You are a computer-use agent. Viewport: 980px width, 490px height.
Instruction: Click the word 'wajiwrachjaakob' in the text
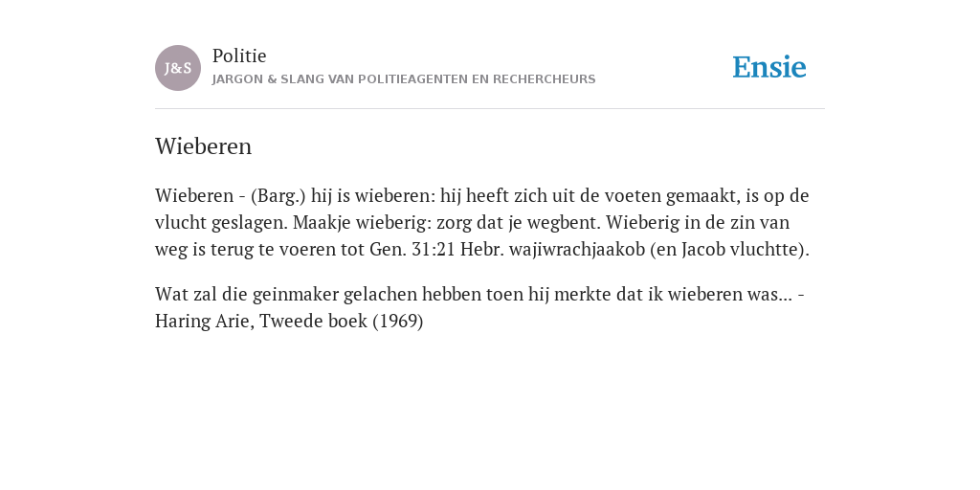point(577,250)
